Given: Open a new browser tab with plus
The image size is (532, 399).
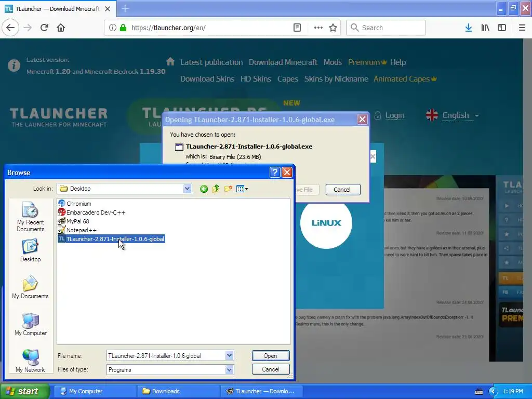Looking at the screenshot, I should [x=125, y=8].
